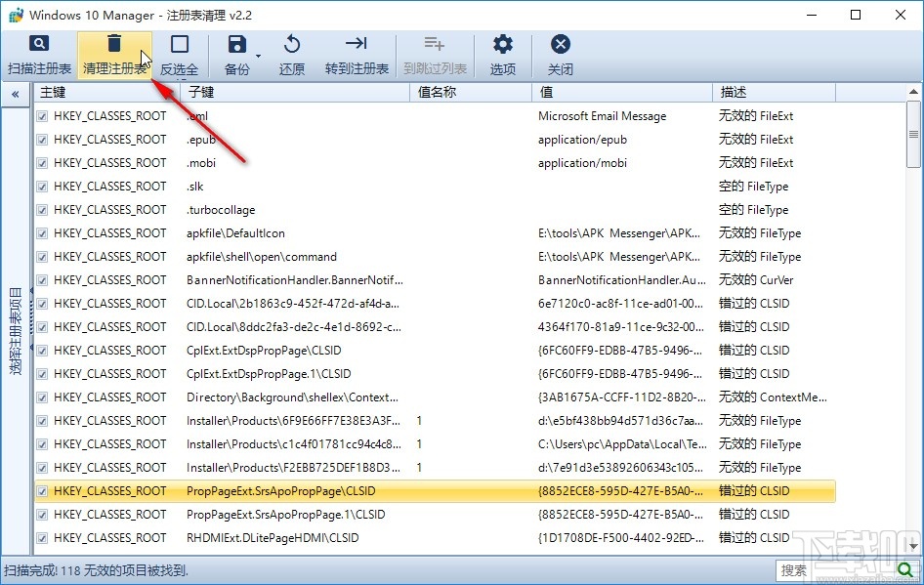This screenshot has height=585, width=924.
Task: Uncheck the highlighted PropPageExt.SrsApoPropPage row
Action: (40, 491)
